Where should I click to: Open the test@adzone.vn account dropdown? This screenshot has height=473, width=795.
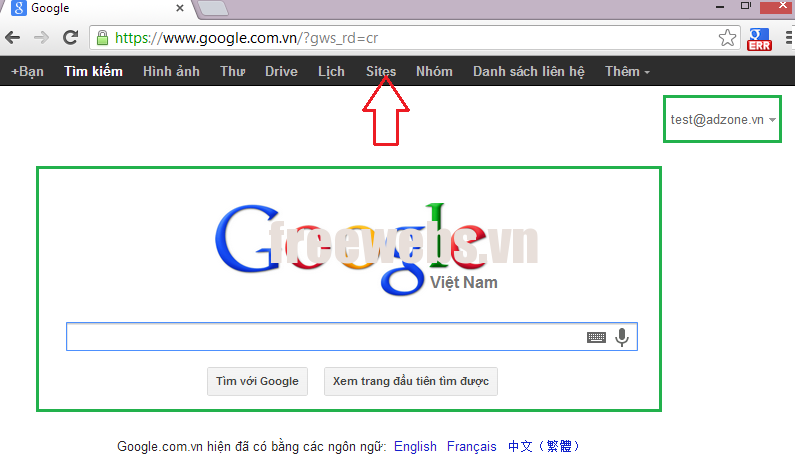tap(722, 120)
